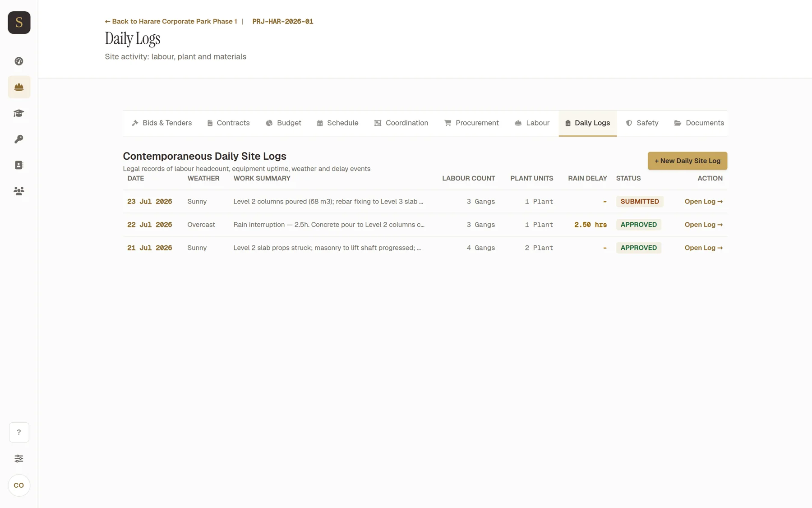Click the Rain interruption work summary

pos(329,225)
